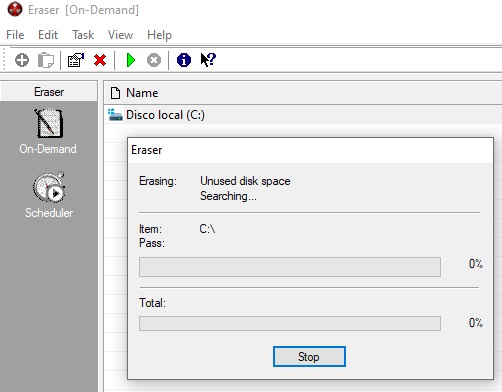This screenshot has height=392, width=502.
Task: Open task properties toolbar icon
Action: point(76,60)
